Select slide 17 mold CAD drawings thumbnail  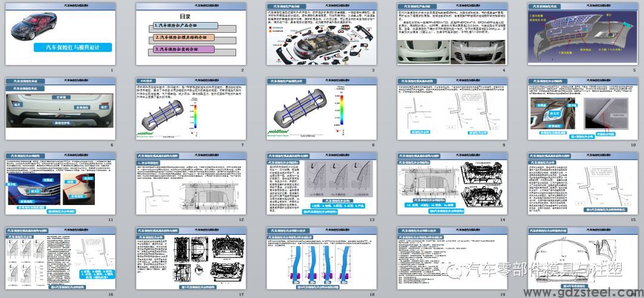[x=191, y=259]
